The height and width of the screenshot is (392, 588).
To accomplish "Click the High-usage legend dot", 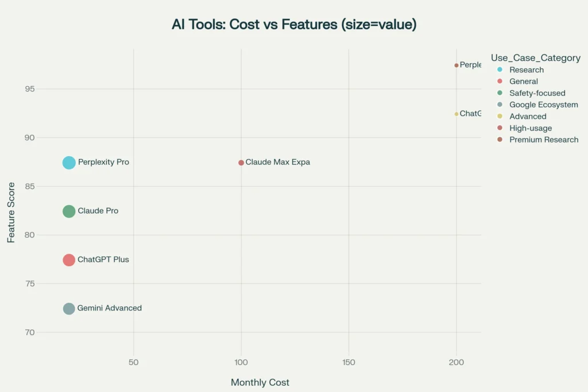I will tap(500, 128).
